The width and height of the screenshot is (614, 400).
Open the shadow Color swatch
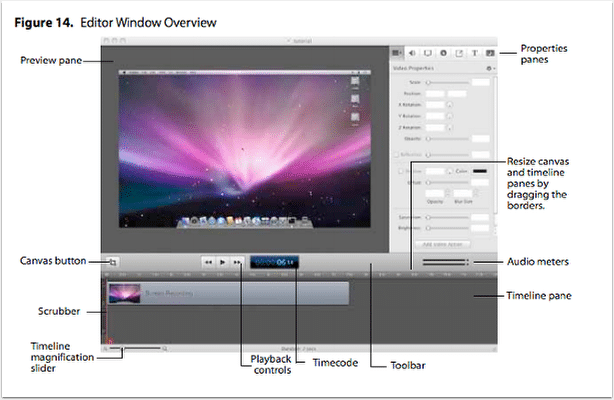coord(480,171)
